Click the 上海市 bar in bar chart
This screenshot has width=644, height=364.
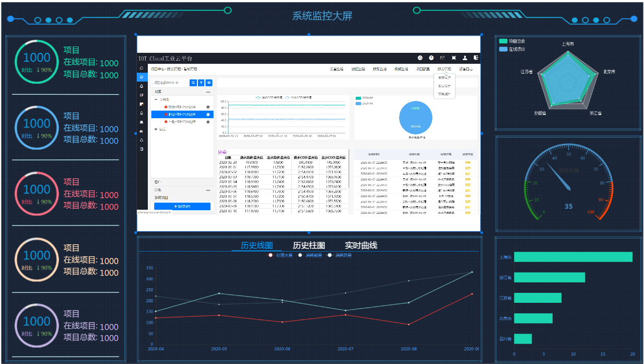[x=572, y=257]
